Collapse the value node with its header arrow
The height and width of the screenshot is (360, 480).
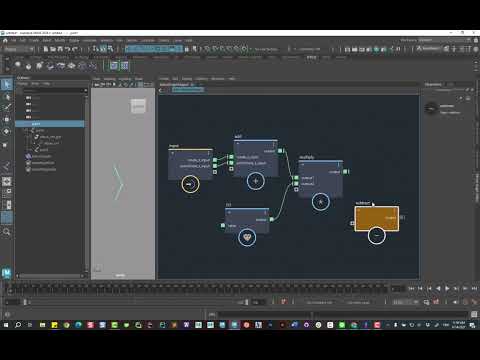pos(229,212)
